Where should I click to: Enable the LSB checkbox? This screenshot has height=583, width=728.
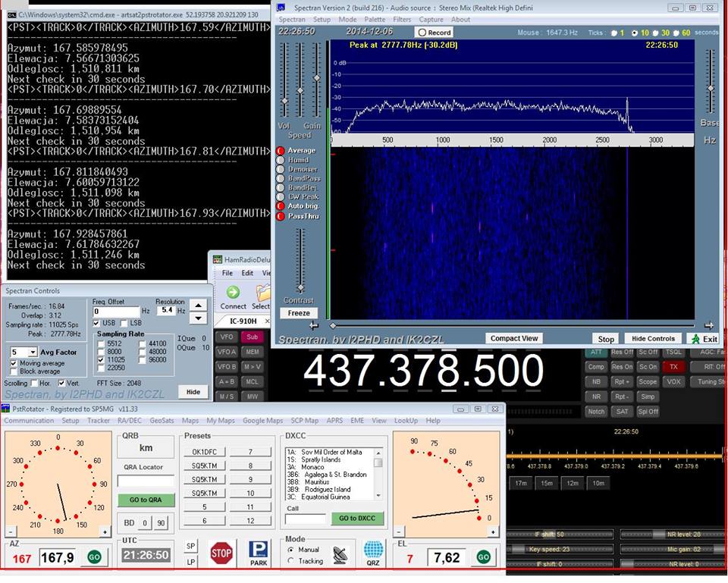[124, 323]
